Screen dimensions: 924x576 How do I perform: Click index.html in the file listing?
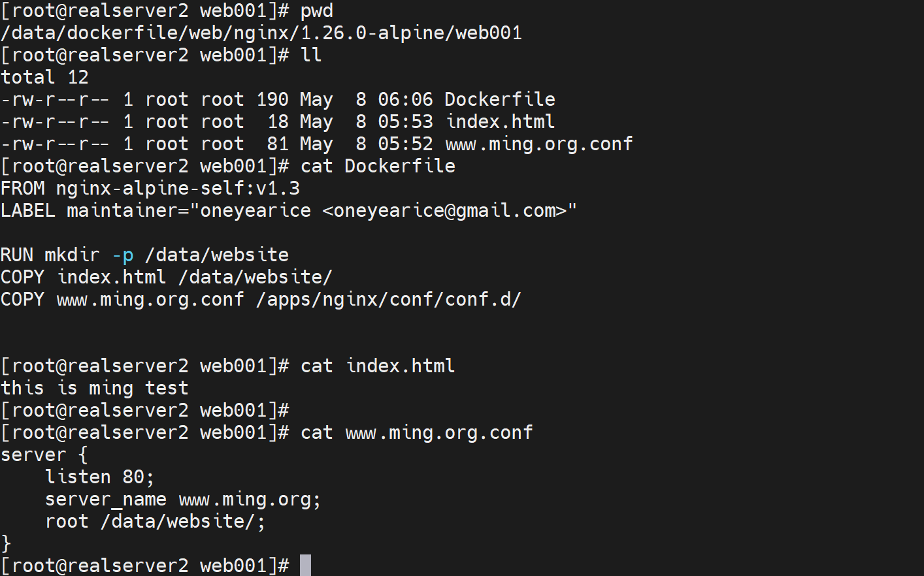click(500, 122)
